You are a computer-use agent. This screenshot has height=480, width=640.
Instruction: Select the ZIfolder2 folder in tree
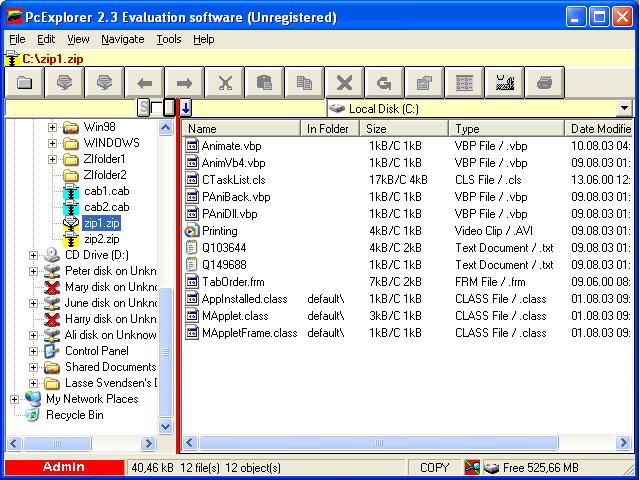104,175
